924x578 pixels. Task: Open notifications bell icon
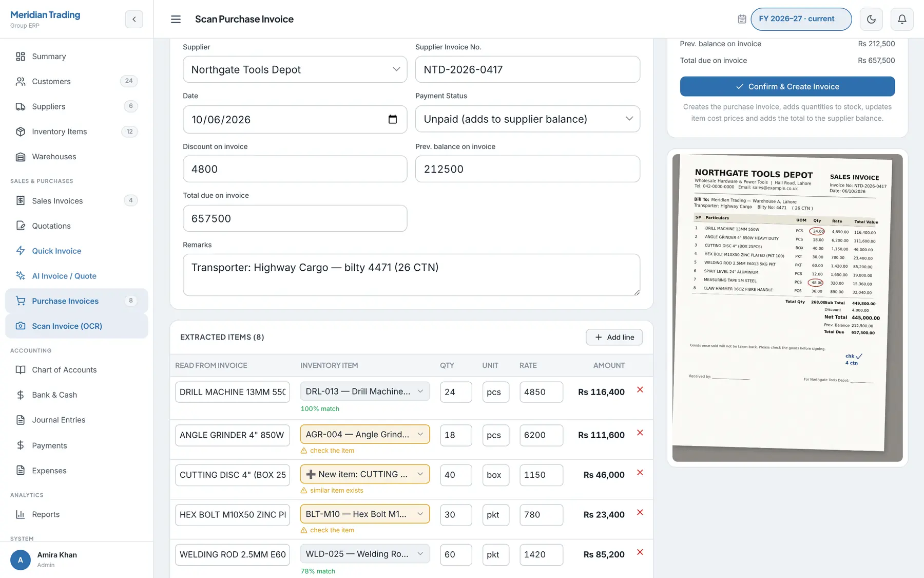[902, 19]
